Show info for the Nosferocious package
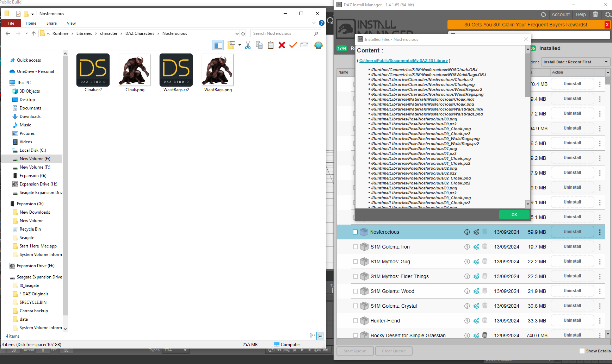 467,232
